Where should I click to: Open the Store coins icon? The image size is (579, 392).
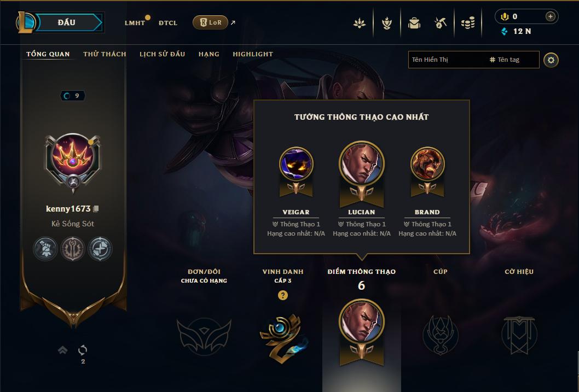pos(468,23)
